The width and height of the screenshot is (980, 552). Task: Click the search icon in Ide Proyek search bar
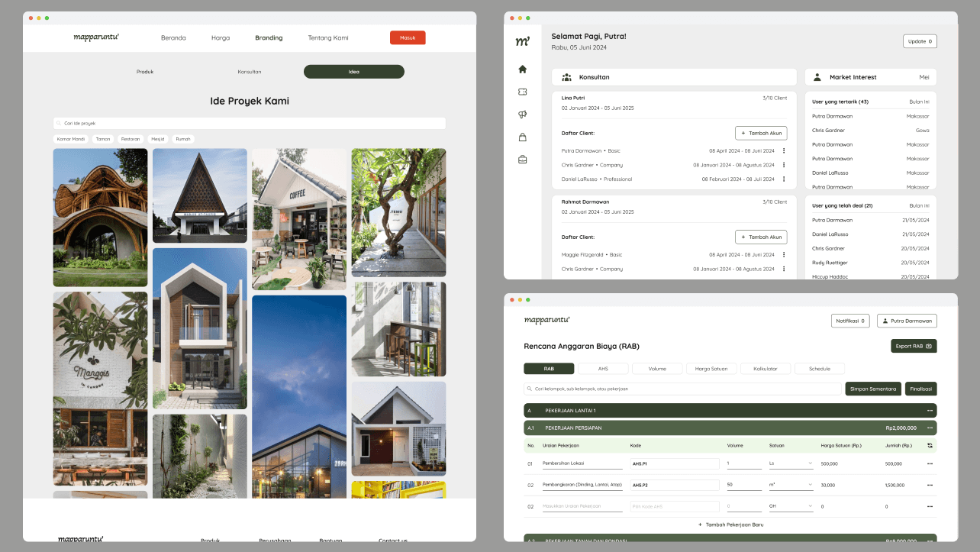(x=60, y=123)
